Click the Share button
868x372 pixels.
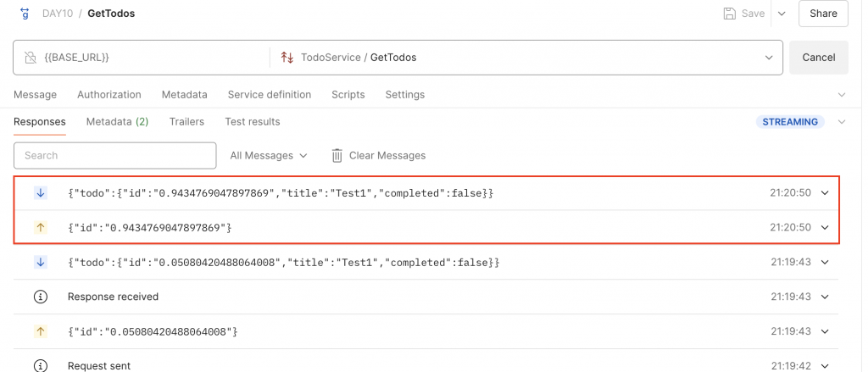tap(823, 14)
